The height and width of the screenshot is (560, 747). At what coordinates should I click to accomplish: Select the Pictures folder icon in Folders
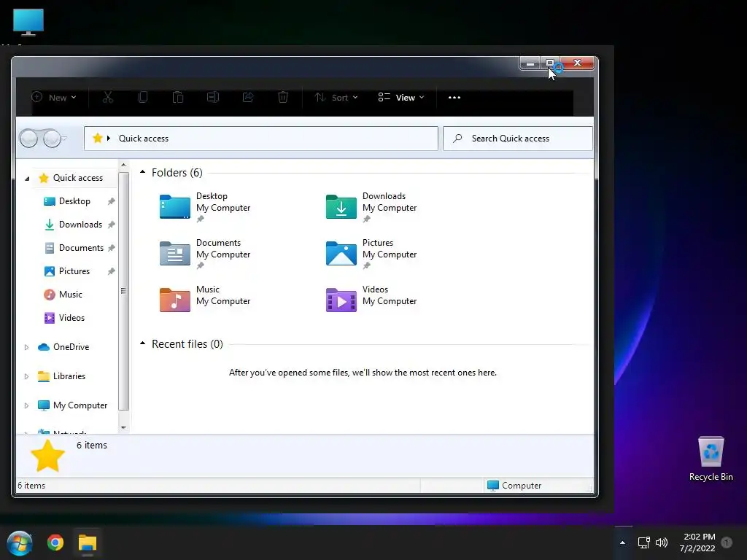pyautogui.click(x=341, y=253)
